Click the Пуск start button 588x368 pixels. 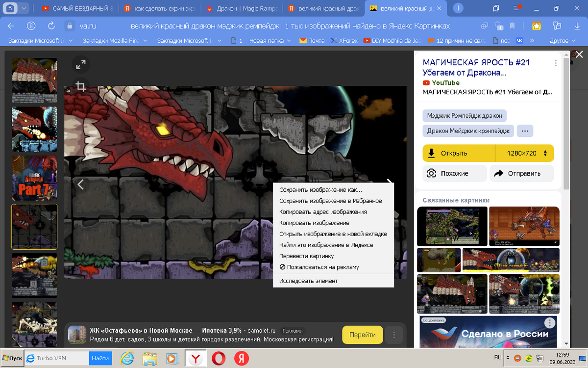pyautogui.click(x=12, y=359)
